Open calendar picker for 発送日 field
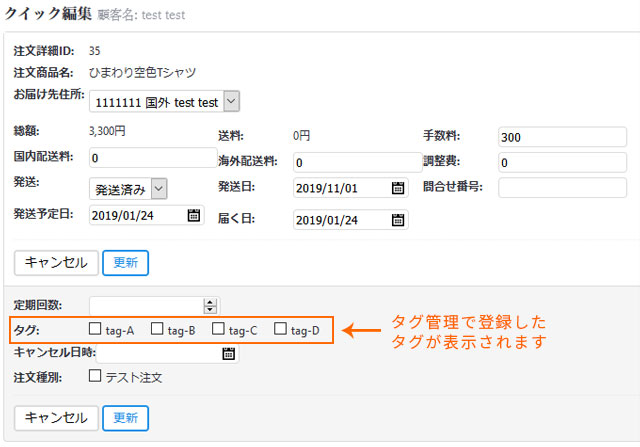The height and width of the screenshot is (447, 640). pos(398,188)
